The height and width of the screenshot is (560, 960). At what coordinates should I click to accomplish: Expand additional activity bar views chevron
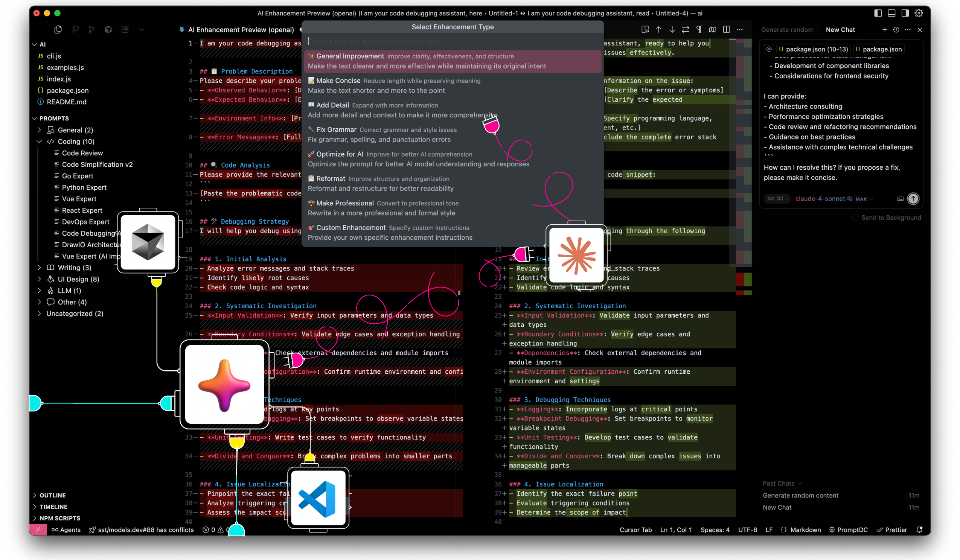click(x=142, y=29)
